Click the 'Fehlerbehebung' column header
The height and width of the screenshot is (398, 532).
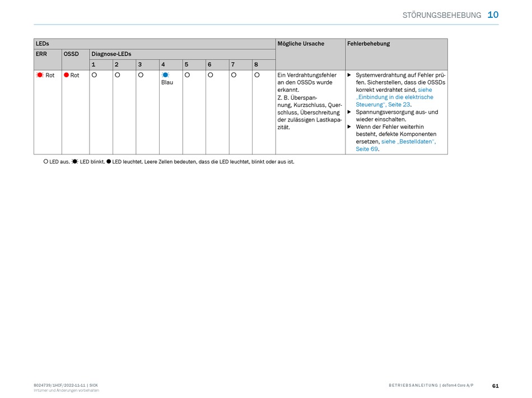[x=368, y=44]
